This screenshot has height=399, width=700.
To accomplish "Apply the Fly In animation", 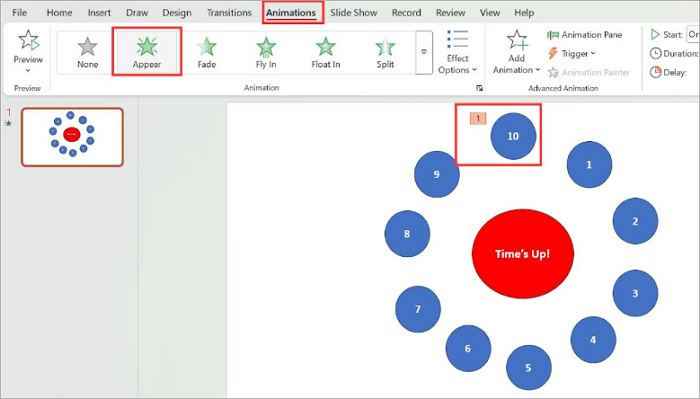I will 266,52.
